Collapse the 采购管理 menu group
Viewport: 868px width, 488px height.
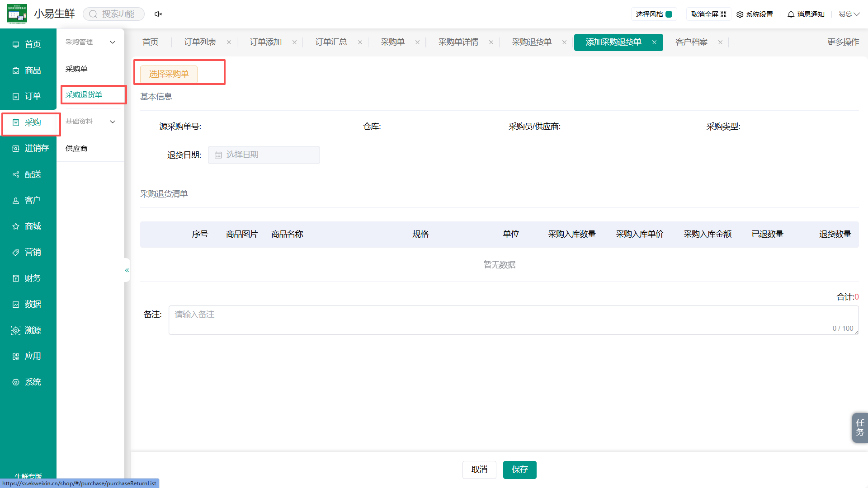point(90,42)
